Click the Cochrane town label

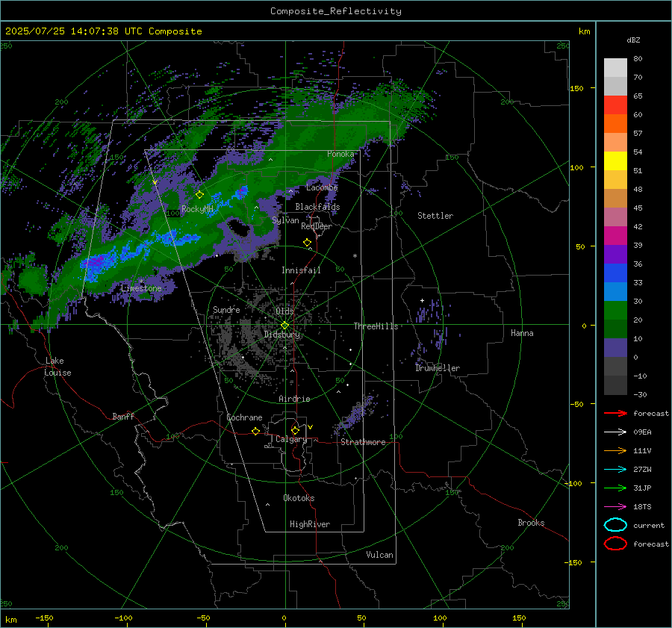pyautogui.click(x=244, y=417)
